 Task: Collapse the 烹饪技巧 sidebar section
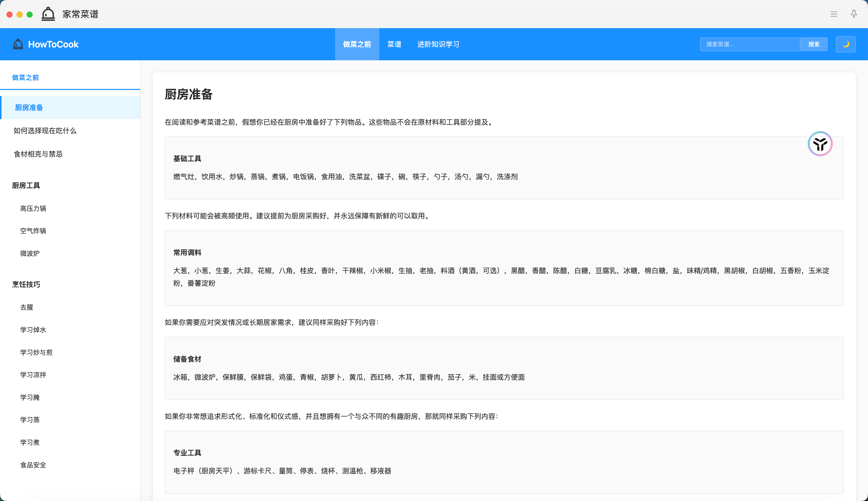point(26,284)
